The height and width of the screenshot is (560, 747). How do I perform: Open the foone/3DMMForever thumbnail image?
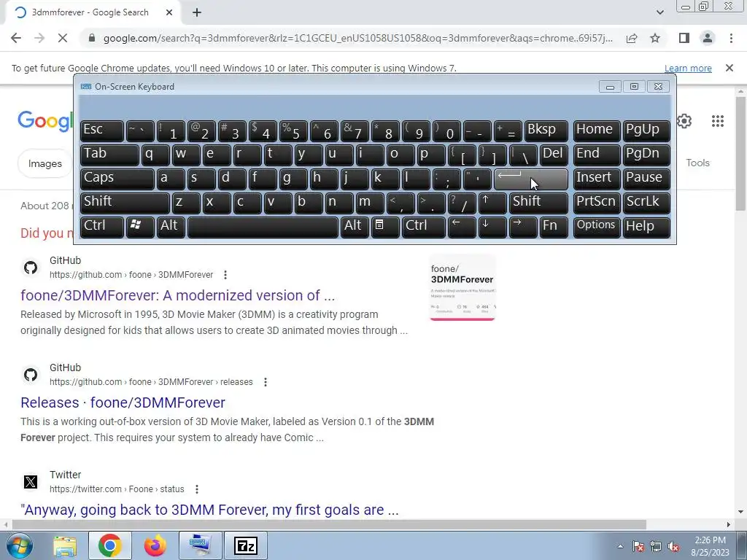point(462,287)
